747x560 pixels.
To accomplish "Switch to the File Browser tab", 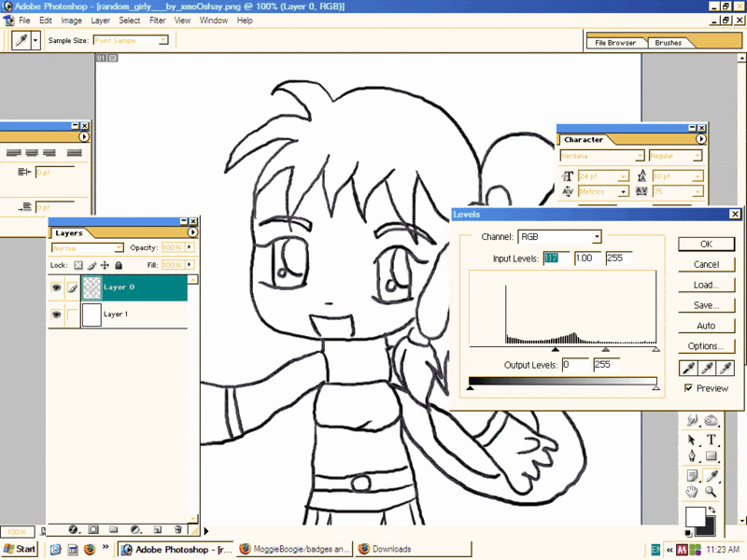I will [x=615, y=43].
